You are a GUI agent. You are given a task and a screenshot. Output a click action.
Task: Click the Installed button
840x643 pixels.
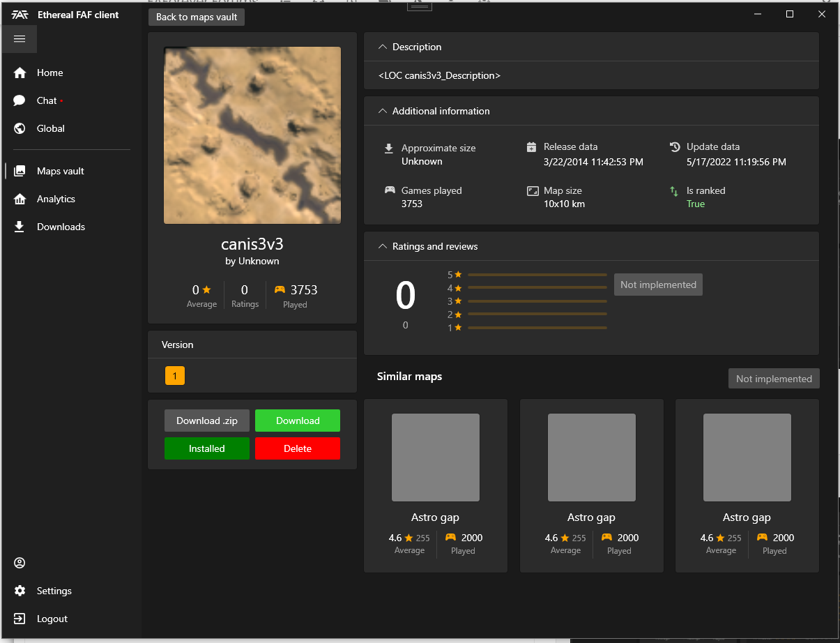(x=207, y=448)
